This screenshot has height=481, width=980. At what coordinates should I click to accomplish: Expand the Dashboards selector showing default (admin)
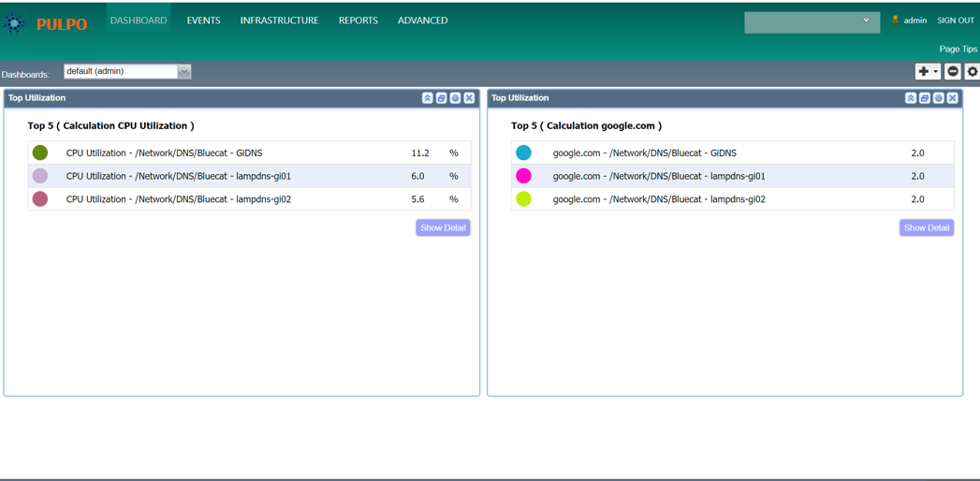183,71
